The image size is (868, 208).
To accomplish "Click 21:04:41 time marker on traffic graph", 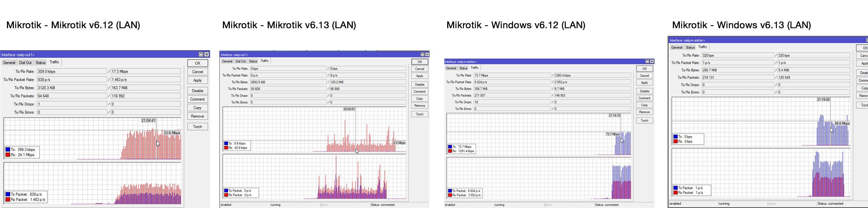I will tap(148, 121).
